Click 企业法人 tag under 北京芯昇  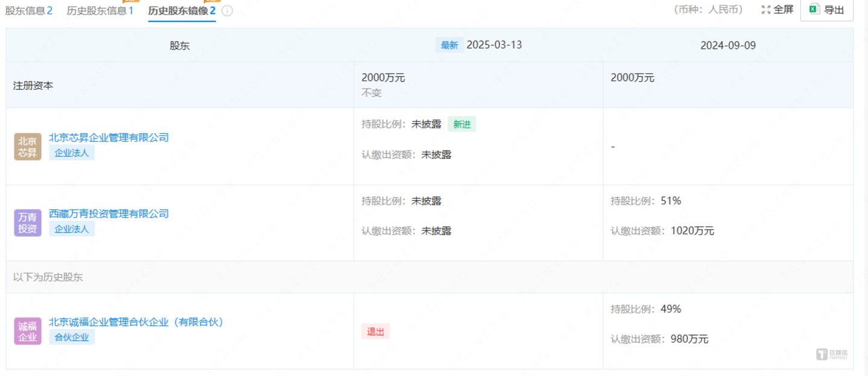(x=72, y=153)
